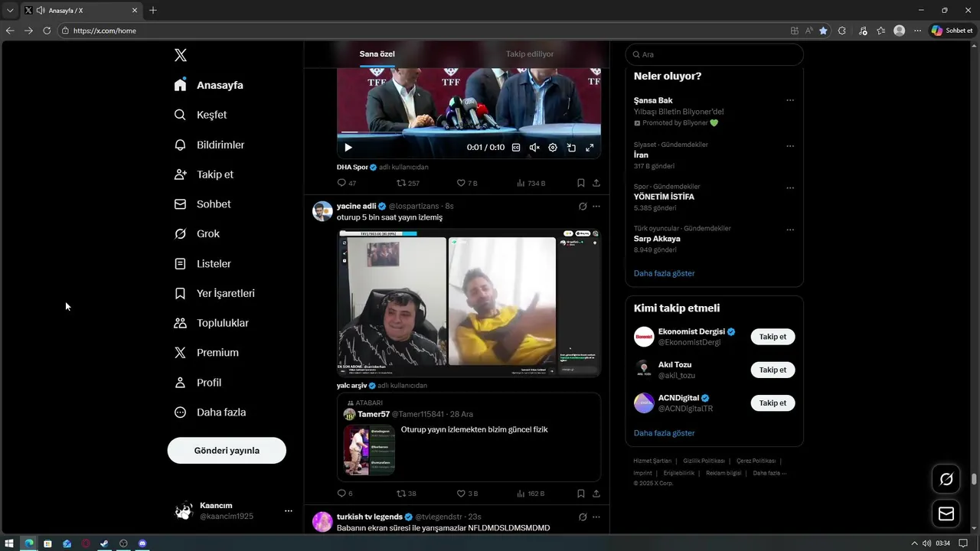Open more options on turkish tv legends post
Screen dimensions: 980x551
pos(596,517)
